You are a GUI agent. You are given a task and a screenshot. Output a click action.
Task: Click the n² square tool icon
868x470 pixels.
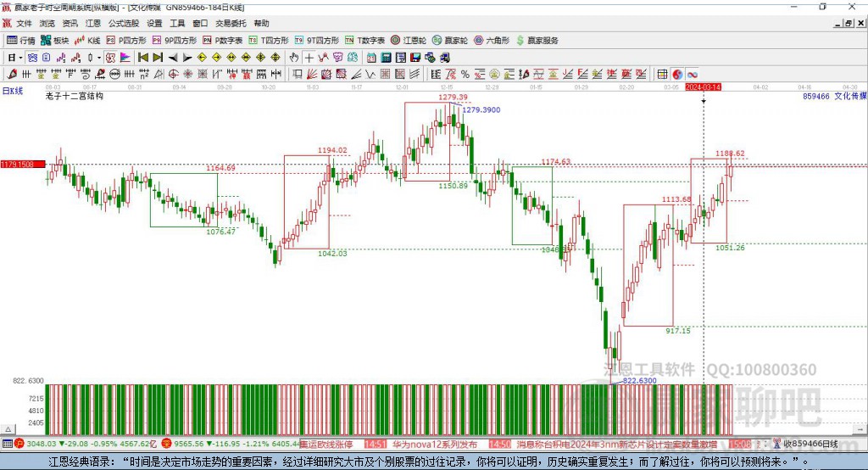[144, 75]
